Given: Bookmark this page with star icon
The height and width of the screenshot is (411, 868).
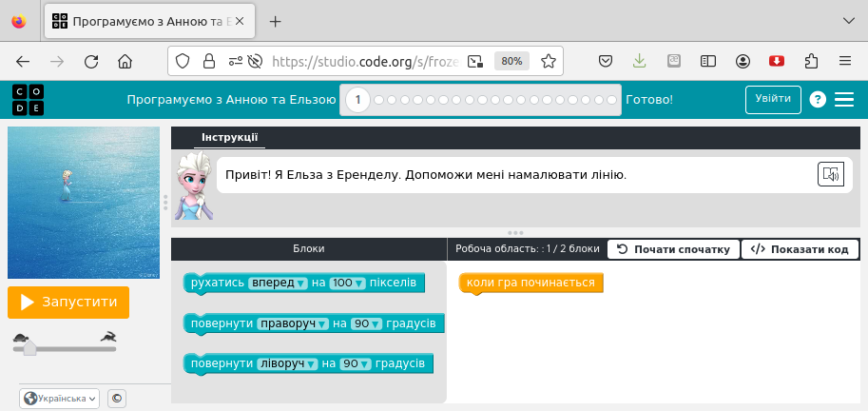Looking at the screenshot, I should point(548,61).
